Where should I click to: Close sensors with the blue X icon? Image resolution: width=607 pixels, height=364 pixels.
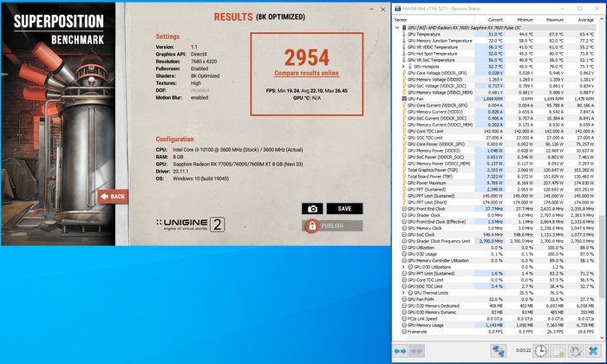(592, 351)
